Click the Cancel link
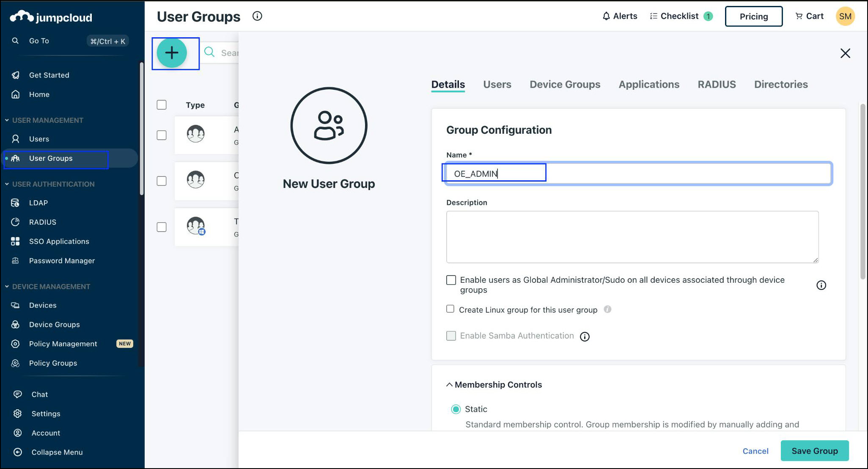Image resolution: width=868 pixels, height=469 pixels. (x=755, y=451)
